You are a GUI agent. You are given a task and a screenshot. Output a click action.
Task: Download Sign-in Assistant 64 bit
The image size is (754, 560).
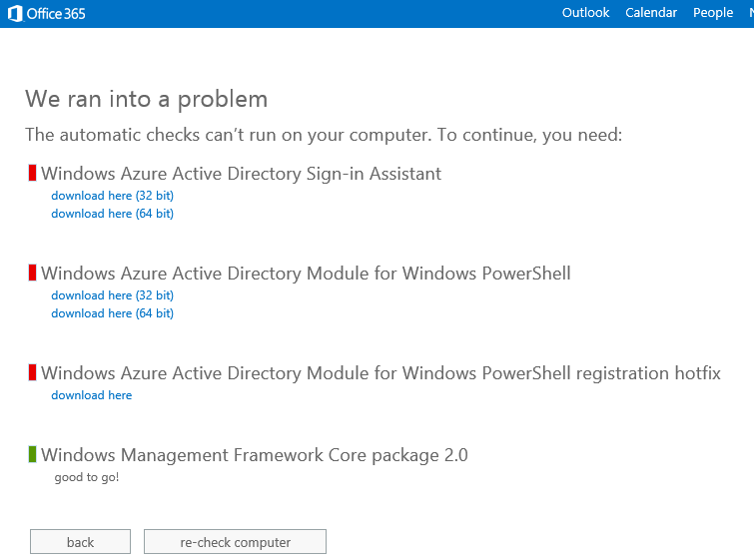click(x=112, y=214)
